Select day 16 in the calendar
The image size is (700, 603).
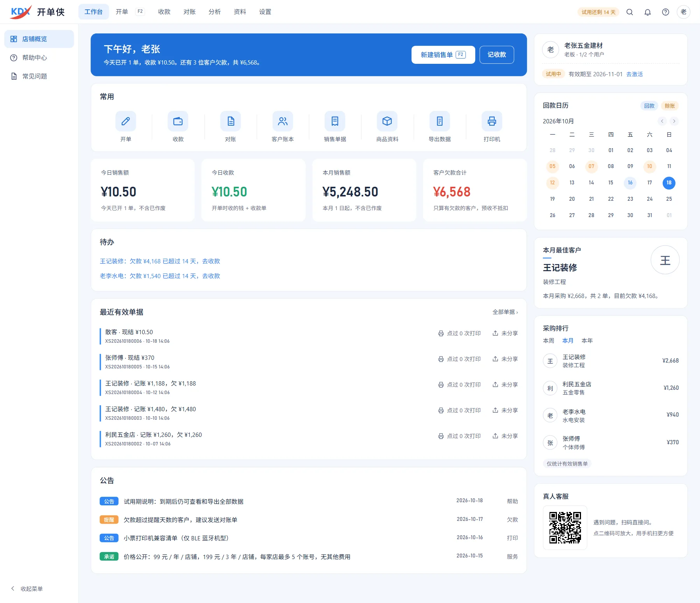630,183
